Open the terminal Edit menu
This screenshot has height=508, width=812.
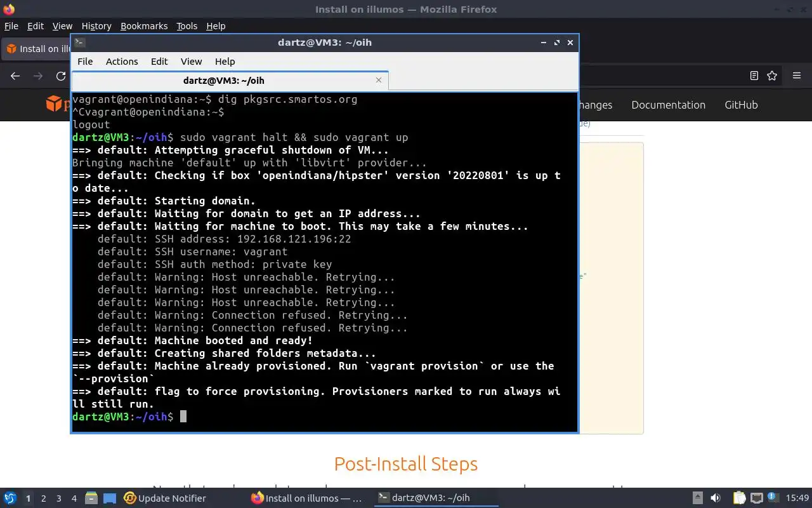coord(159,62)
